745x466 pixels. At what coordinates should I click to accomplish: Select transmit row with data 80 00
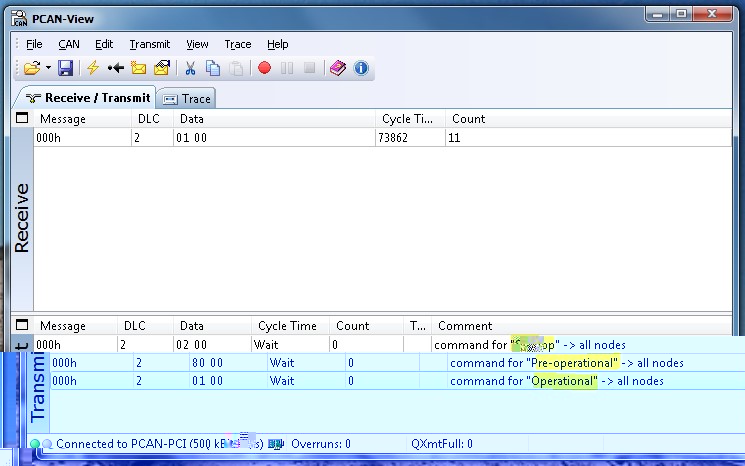pyautogui.click(x=397, y=363)
